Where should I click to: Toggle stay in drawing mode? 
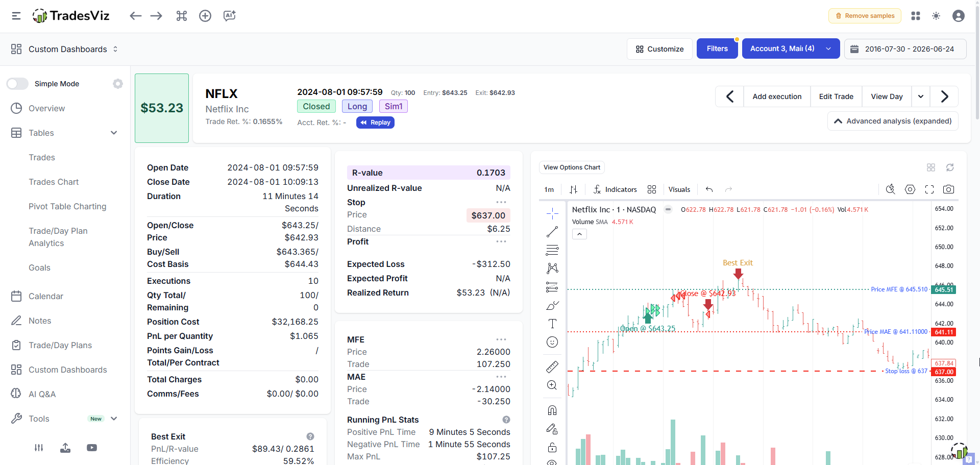(552, 429)
